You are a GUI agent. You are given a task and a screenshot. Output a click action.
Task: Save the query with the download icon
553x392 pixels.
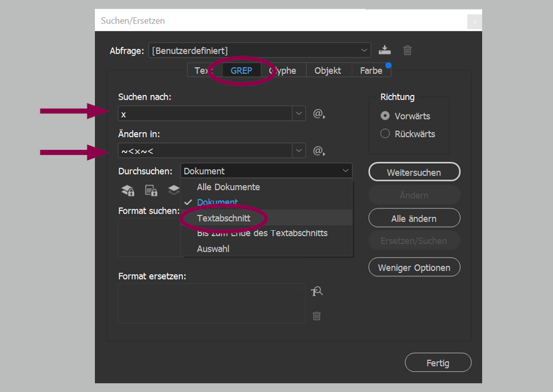coord(385,50)
